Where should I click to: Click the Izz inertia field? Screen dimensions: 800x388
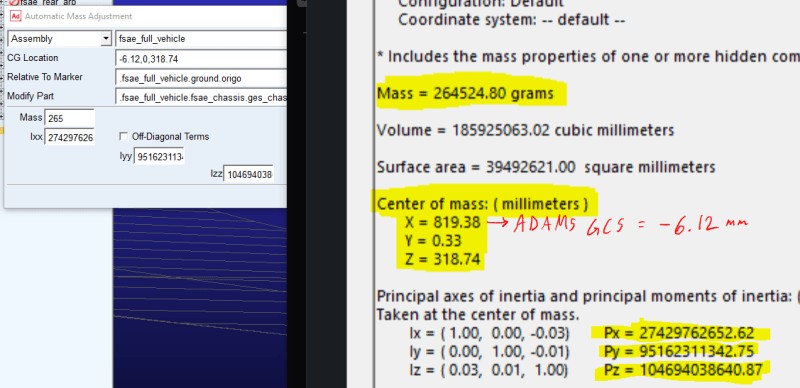(x=248, y=174)
